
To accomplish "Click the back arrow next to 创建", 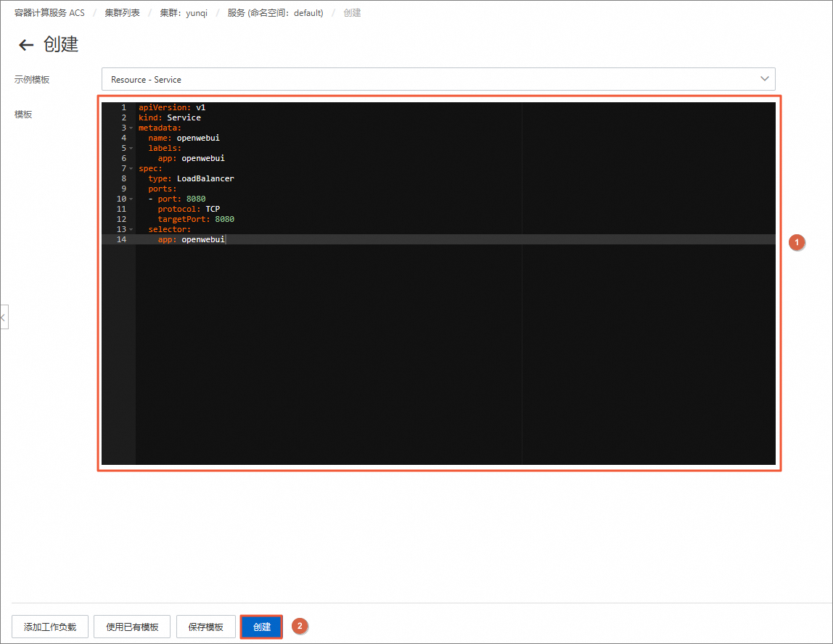I will [26, 45].
